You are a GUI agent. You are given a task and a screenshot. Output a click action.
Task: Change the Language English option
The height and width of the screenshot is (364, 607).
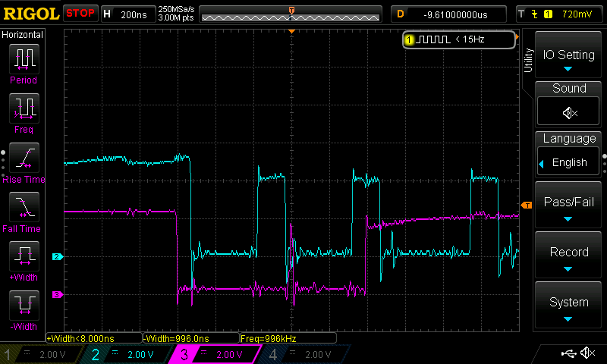point(569,162)
